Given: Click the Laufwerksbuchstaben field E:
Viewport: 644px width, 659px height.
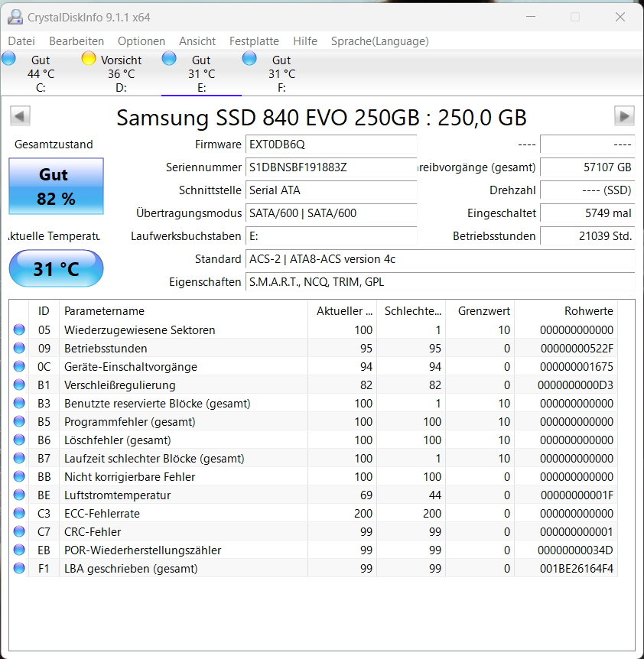Looking at the screenshot, I should tap(331, 236).
